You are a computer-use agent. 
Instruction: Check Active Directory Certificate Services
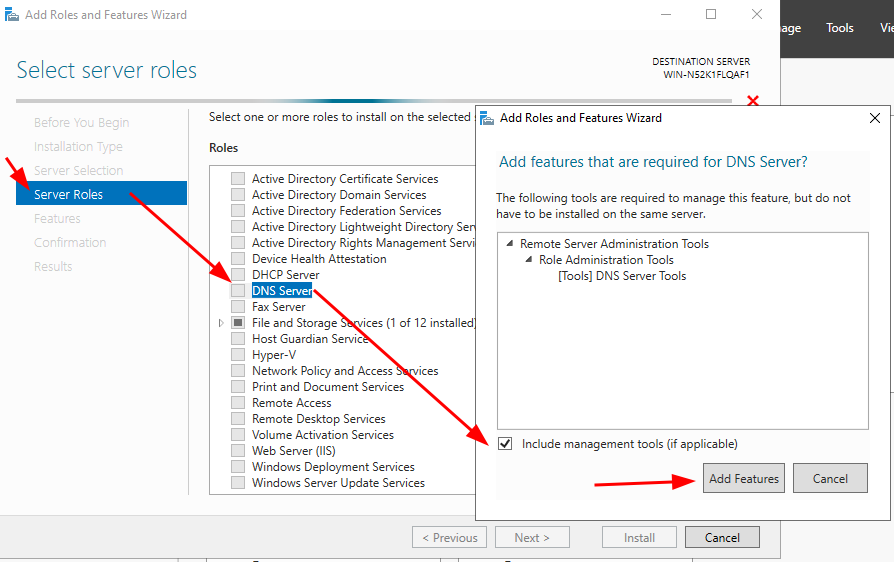click(238, 178)
